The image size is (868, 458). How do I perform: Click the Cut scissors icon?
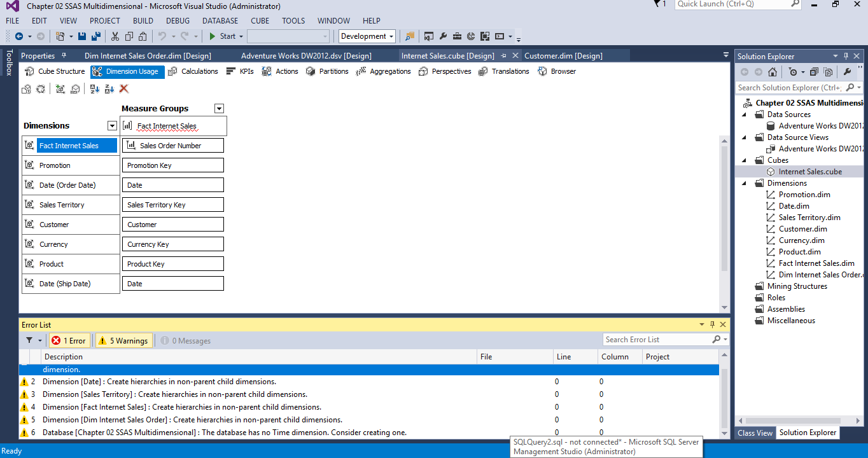115,36
